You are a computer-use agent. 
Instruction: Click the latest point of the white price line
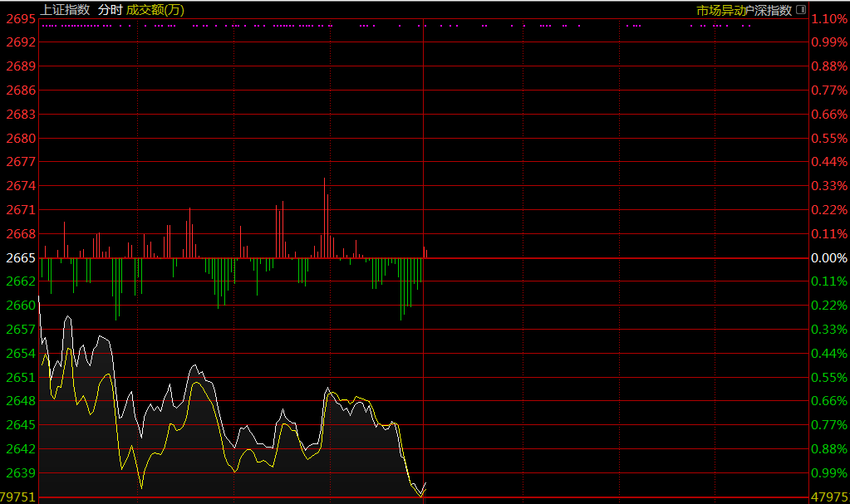425,483
